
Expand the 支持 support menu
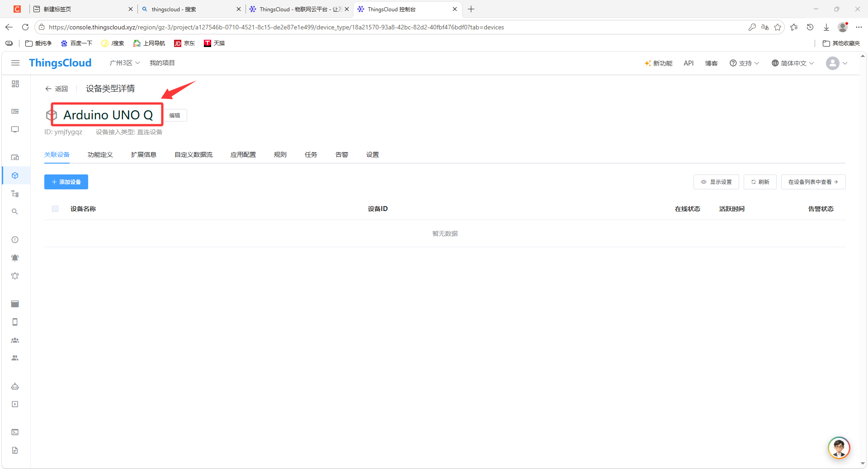coord(744,63)
